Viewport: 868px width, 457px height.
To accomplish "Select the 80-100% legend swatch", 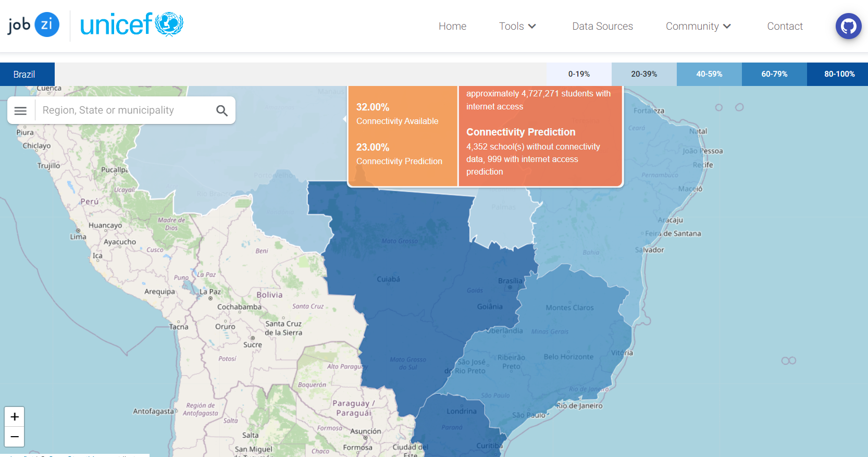I will [x=839, y=74].
